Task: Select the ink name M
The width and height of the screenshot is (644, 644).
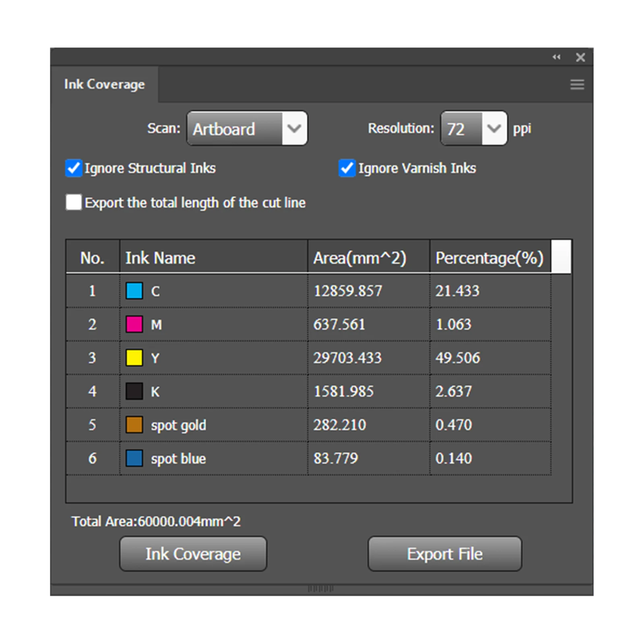Action: point(157,324)
